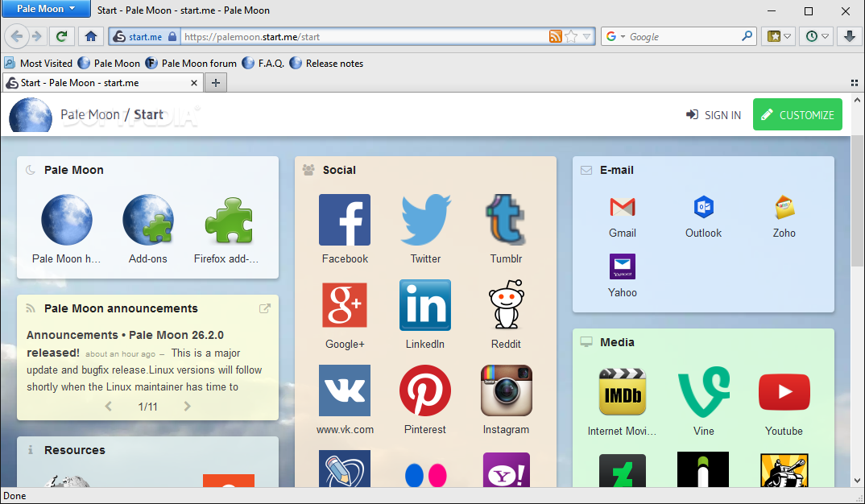Open the Google+ shortcut icon
This screenshot has height=504, width=865.
(345, 305)
